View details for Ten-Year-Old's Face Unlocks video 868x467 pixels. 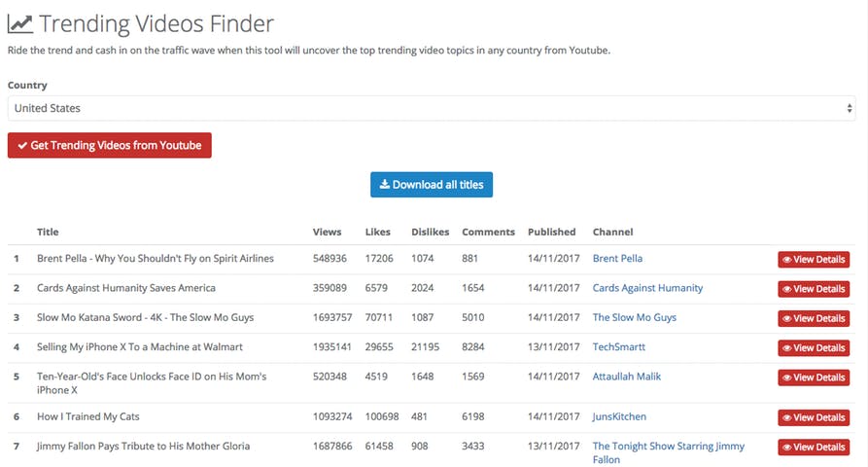point(814,377)
